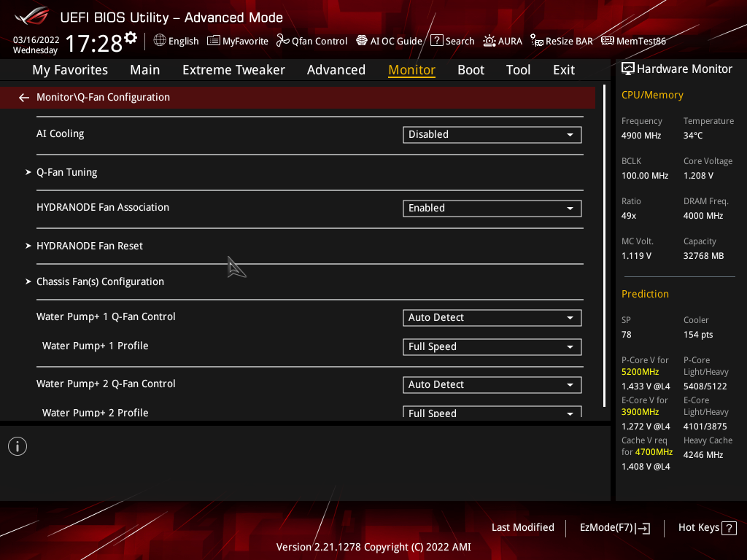The image size is (747, 560).
Task: Open the Advanced tab
Action: click(336, 70)
